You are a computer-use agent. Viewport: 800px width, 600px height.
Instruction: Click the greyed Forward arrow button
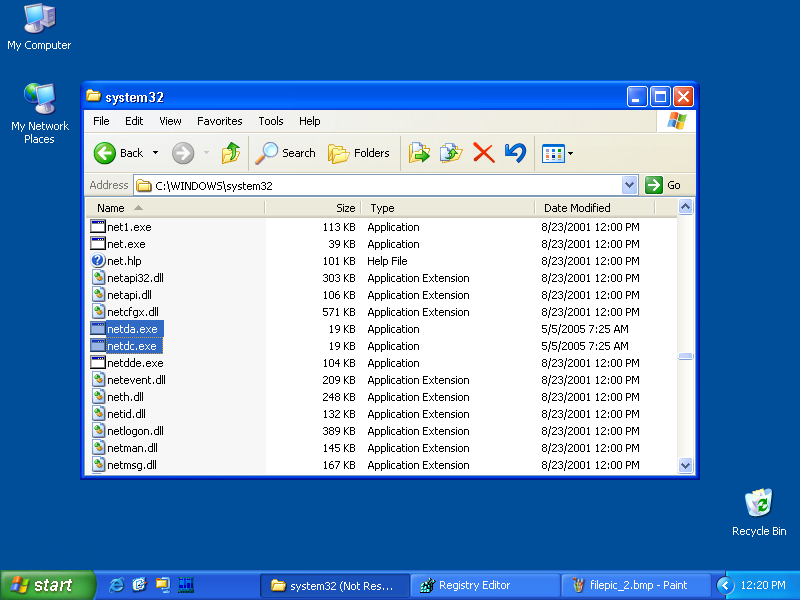point(183,153)
